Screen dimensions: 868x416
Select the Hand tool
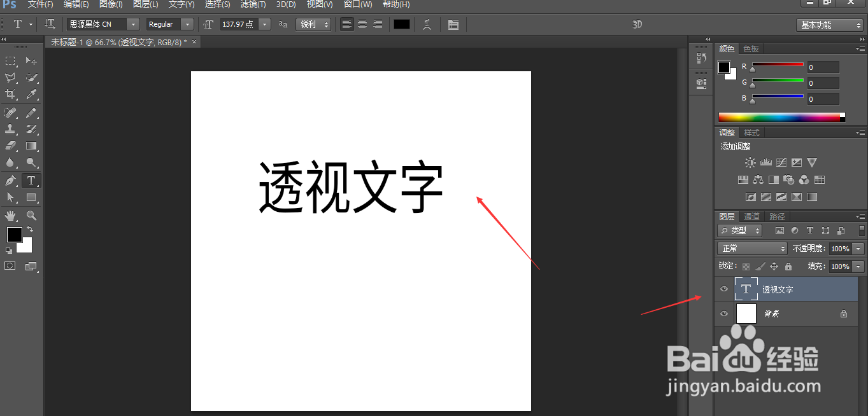tap(10, 215)
